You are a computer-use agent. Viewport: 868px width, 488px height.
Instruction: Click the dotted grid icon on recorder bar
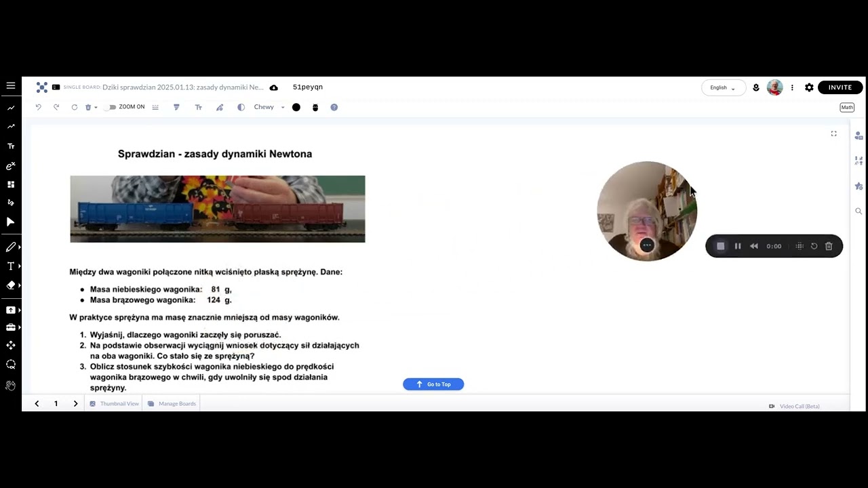(x=800, y=246)
